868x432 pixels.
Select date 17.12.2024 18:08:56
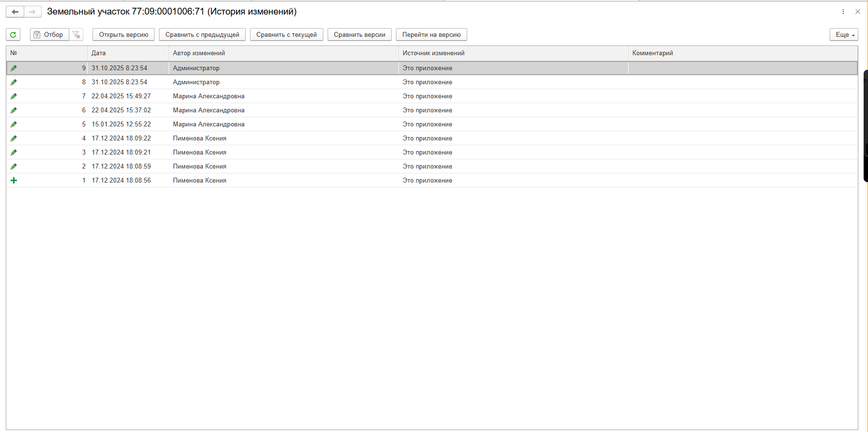121,181
